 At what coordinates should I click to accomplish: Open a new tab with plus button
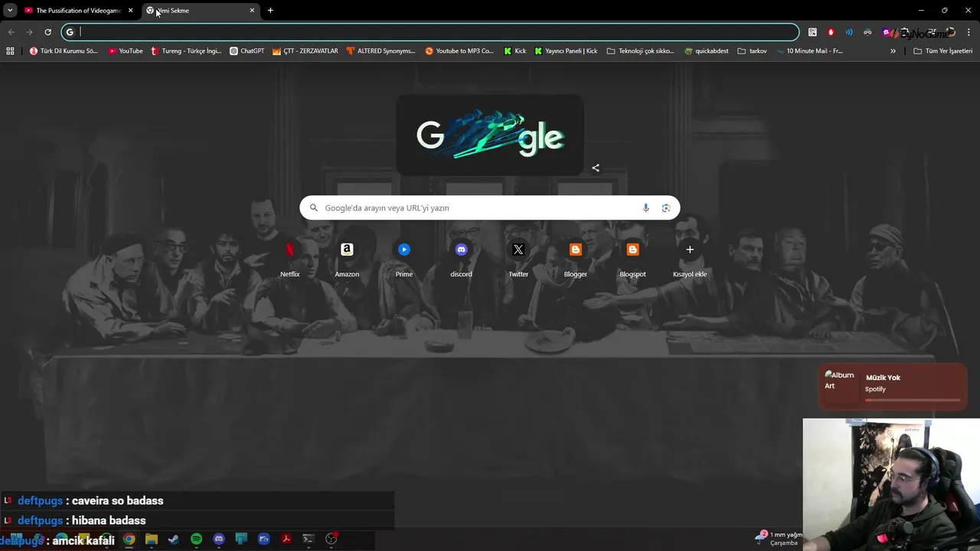[270, 11]
